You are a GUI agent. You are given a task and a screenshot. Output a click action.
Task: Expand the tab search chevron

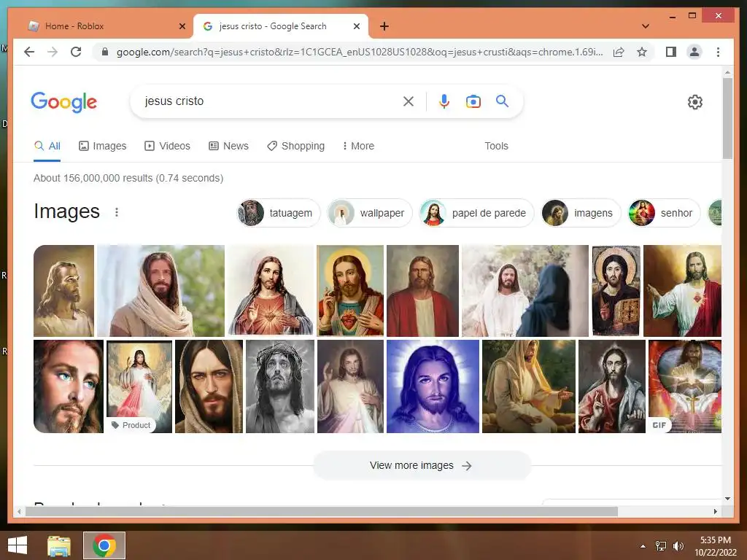click(645, 26)
